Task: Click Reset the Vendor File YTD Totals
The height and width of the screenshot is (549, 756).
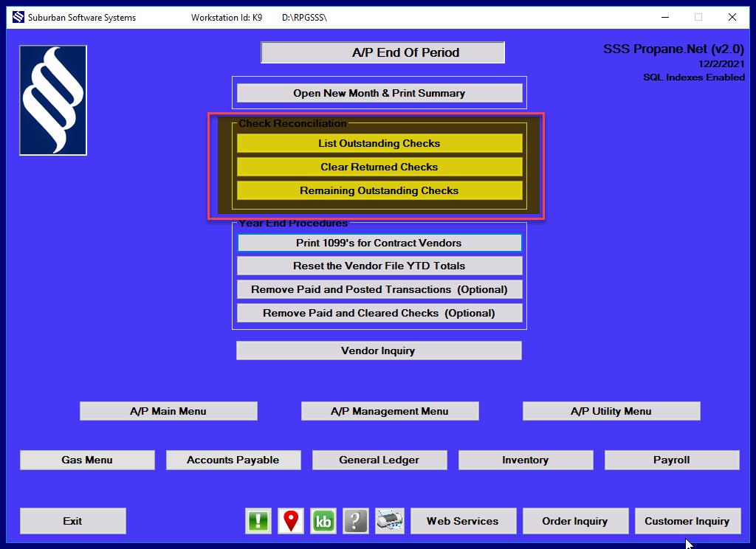Action: [x=379, y=266]
